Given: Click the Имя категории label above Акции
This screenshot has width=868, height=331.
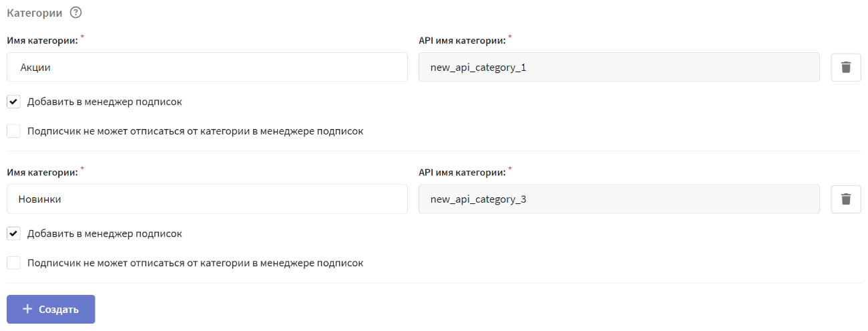Looking at the screenshot, I should (42, 40).
